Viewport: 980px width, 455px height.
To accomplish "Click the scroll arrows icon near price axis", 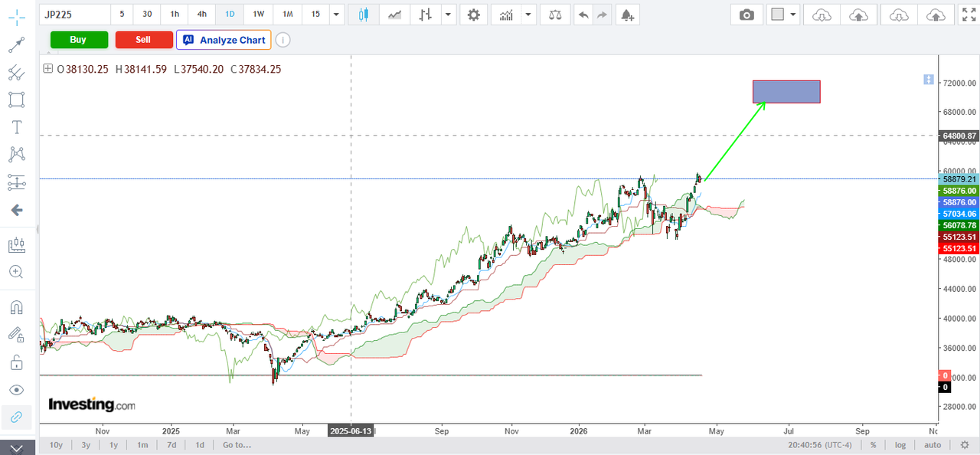I will [x=928, y=80].
